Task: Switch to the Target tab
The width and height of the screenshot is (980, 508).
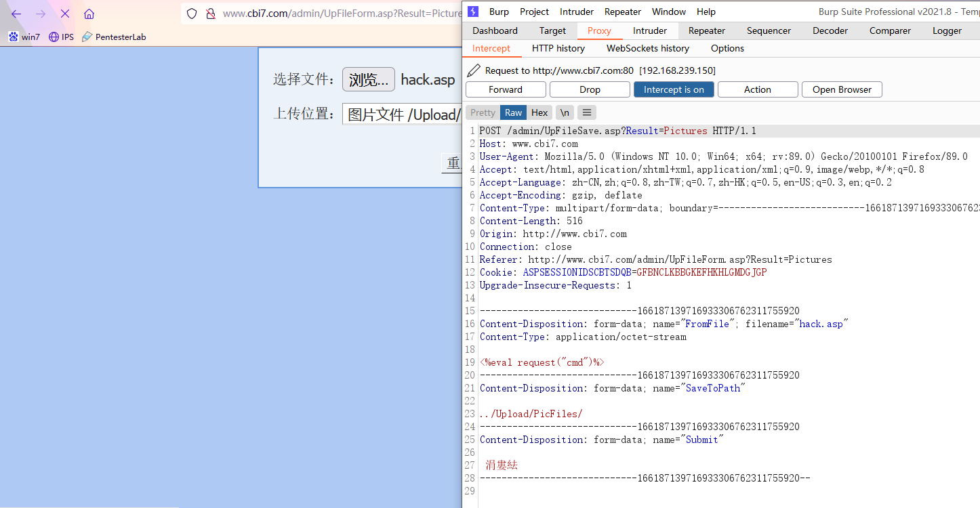Action: coord(552,30)
